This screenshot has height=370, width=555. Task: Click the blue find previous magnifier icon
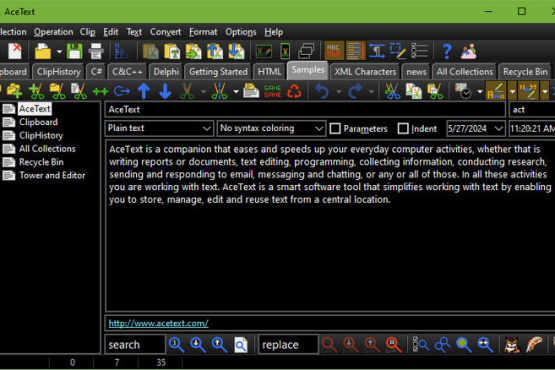coord(219,345)
